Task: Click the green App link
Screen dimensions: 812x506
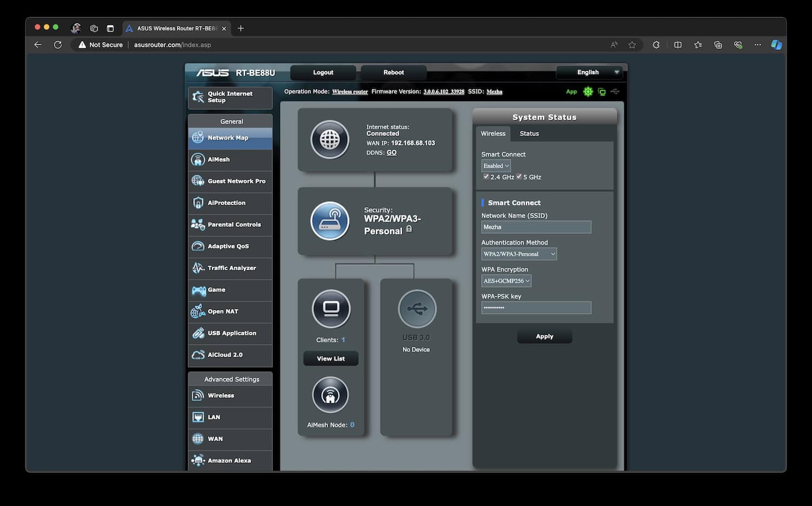Action: (571, 91)
